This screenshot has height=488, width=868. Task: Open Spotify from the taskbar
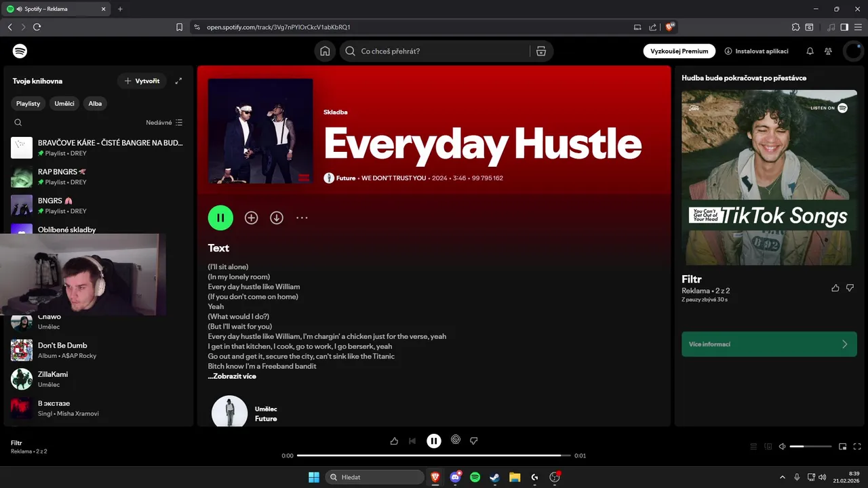click(475, 477)
